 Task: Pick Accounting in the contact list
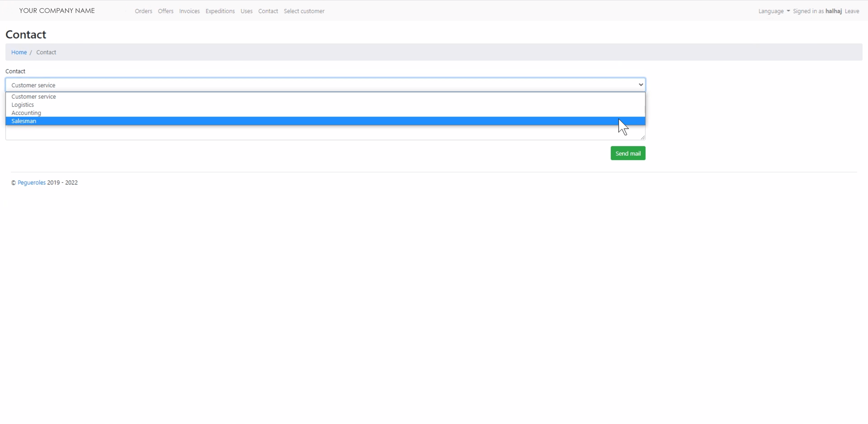tap(26, 113)
